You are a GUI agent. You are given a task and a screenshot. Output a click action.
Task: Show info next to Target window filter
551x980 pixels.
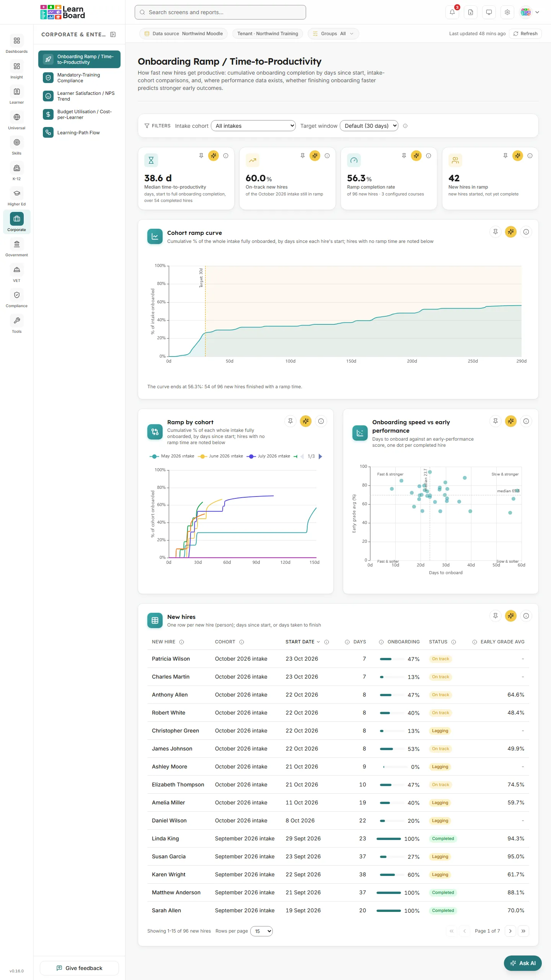(405, 126)
